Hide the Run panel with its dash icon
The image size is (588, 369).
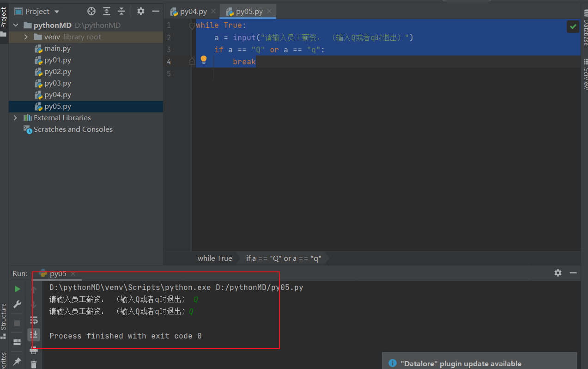[x=573, y=273]
